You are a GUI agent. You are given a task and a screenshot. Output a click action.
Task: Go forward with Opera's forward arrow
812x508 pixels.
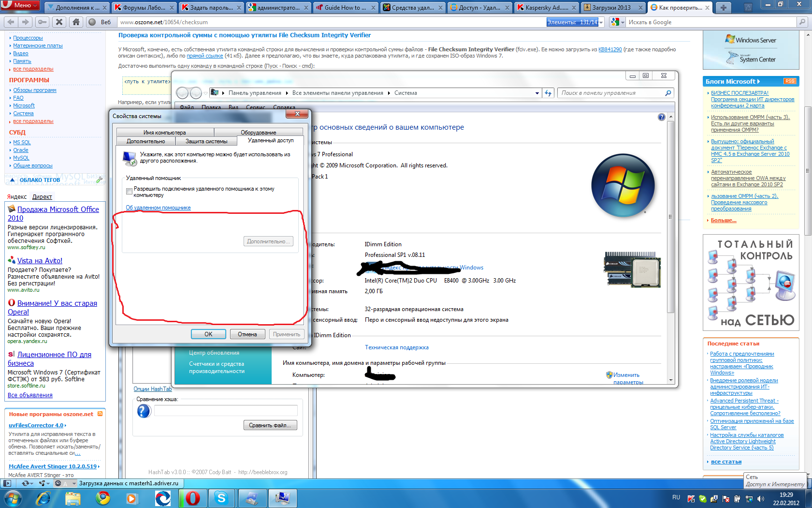coord(26,22)
